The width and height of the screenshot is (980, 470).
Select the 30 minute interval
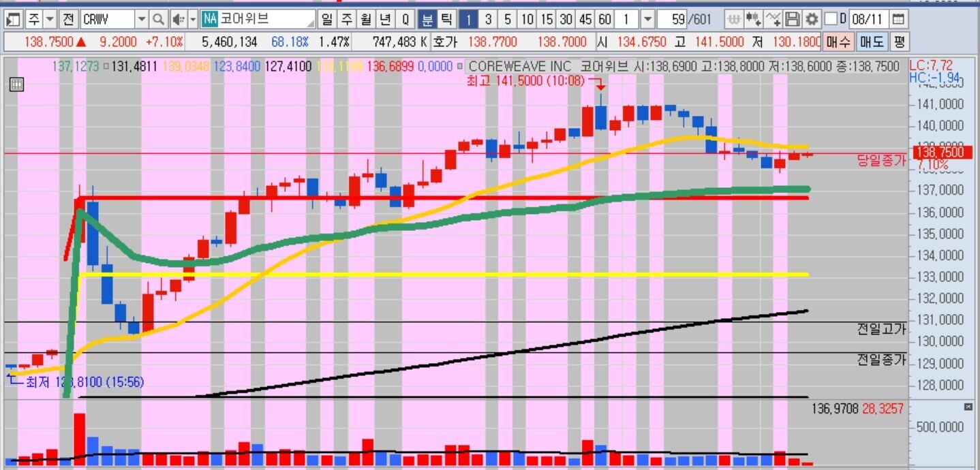tap(566, 19)
